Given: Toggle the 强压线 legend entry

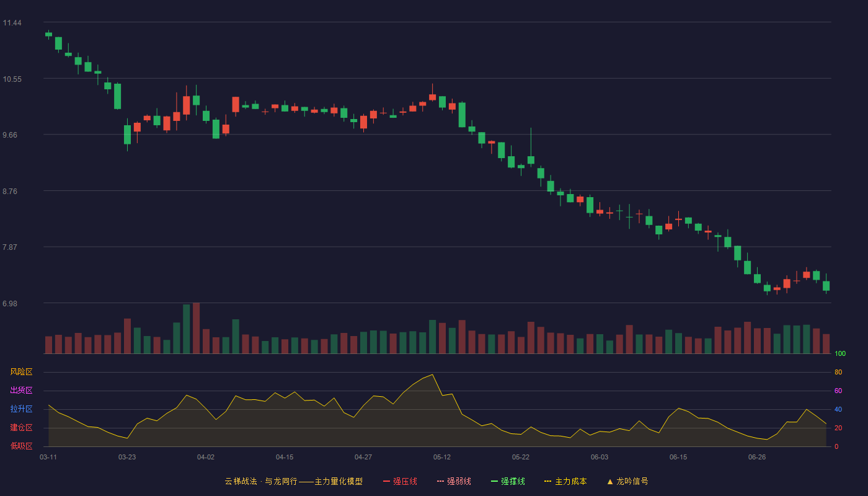Looking at the screenshot, I should [x=400, y=481].
